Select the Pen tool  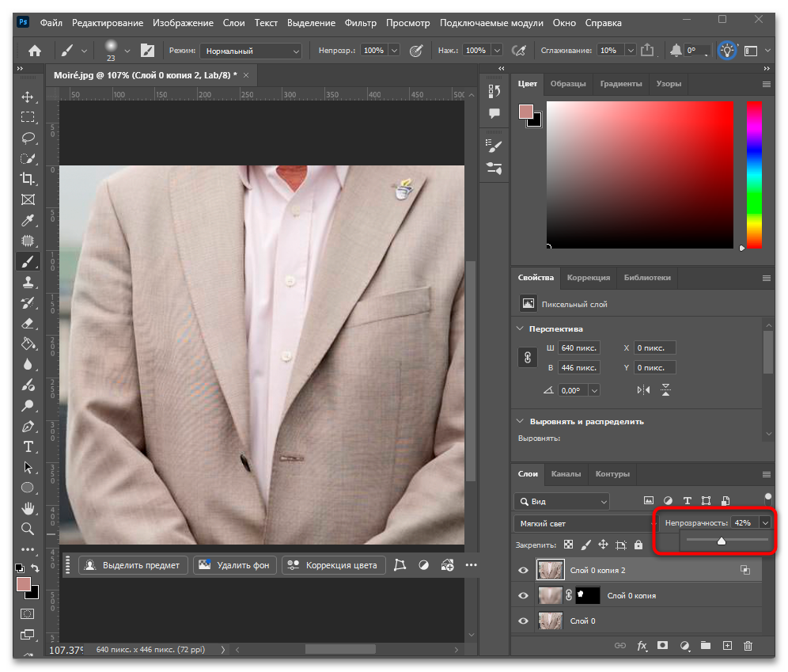tap(28, 427)
